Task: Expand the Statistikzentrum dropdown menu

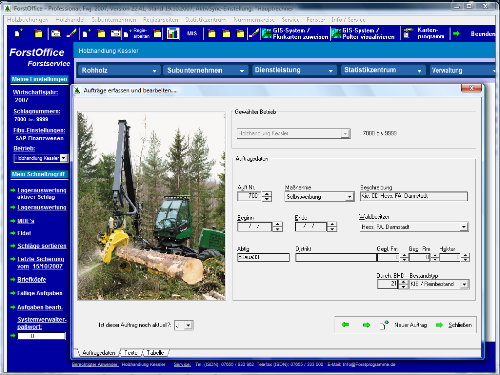Action: 419,71
